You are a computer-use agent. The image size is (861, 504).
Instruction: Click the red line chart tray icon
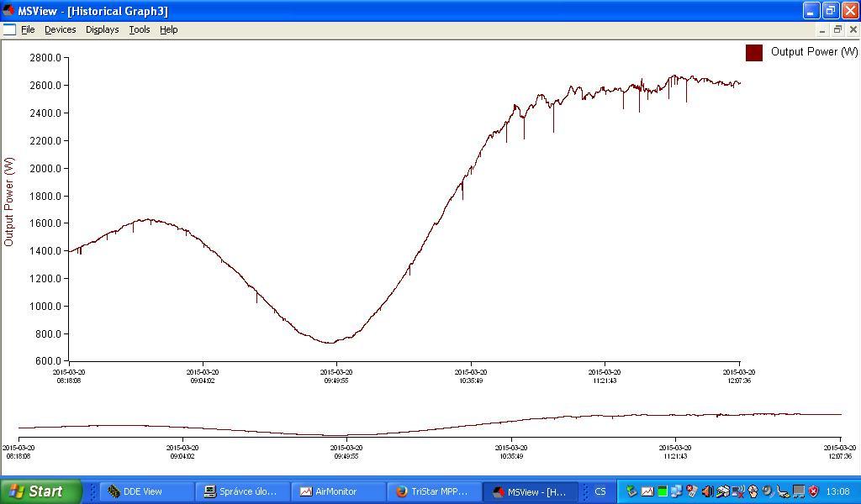[647, 491]
